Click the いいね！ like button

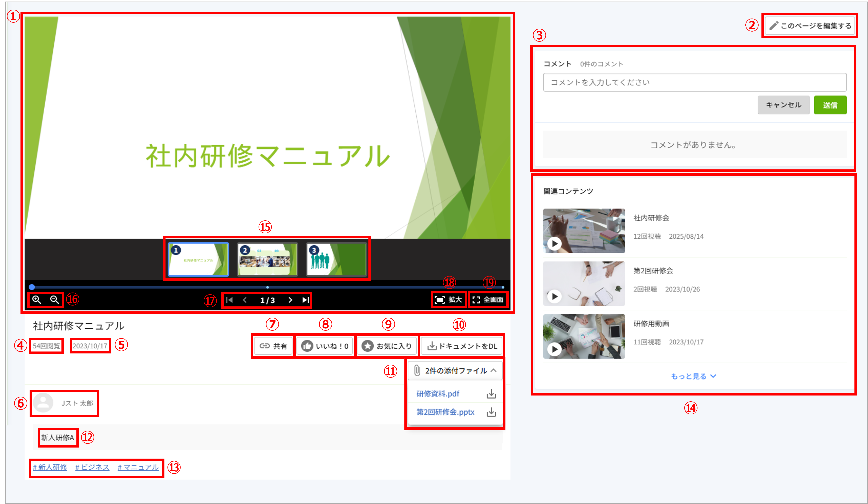(x=325, y=346)
